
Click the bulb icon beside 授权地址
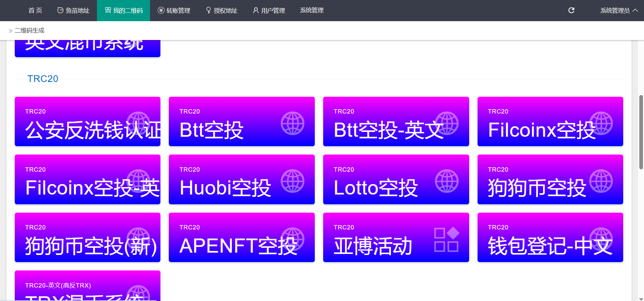[208, 10]
